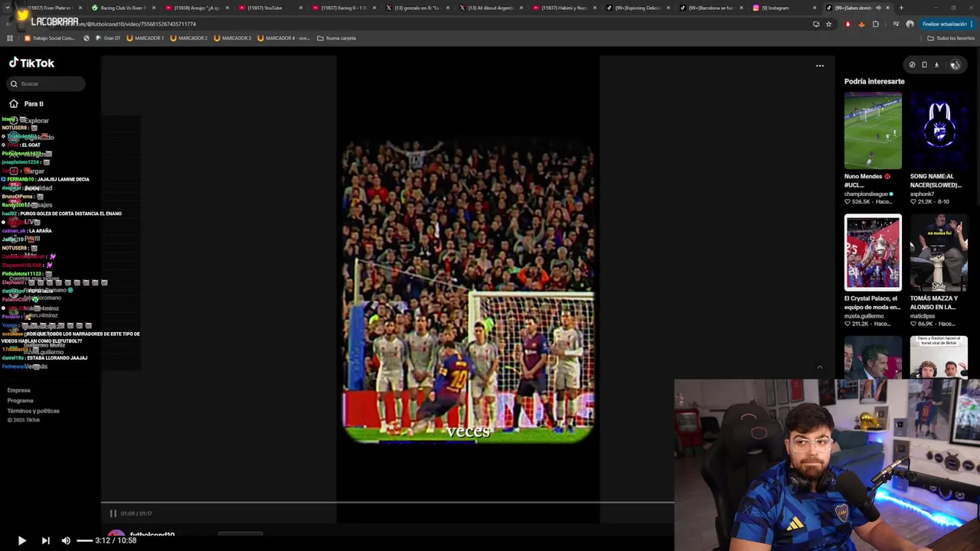This screenshot has width=980, height=551.
Task: Open the Crystal Palace video thumbnail
Action: click(873, 253)
